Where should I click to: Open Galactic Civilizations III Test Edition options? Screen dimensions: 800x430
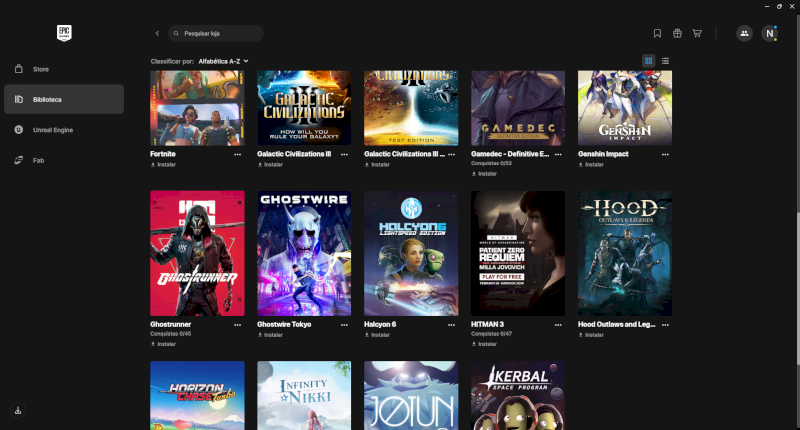click(x=452, y=154)
